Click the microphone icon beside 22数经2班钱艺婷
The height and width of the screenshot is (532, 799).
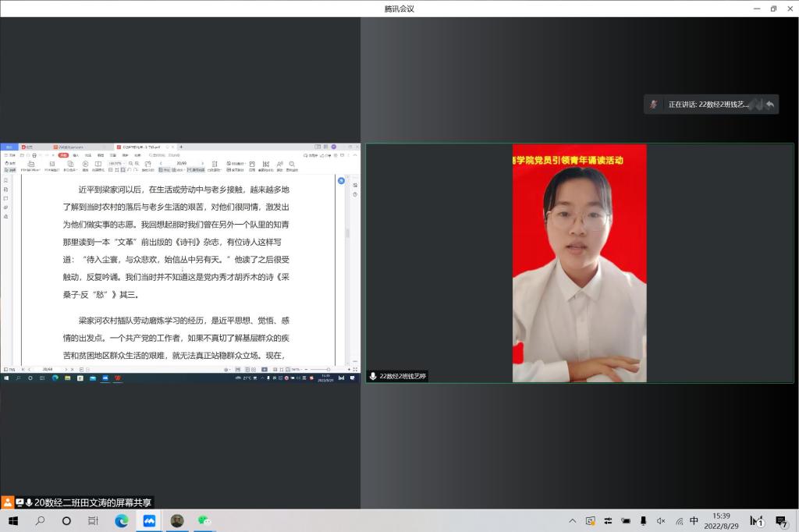(x=373, y=376)
